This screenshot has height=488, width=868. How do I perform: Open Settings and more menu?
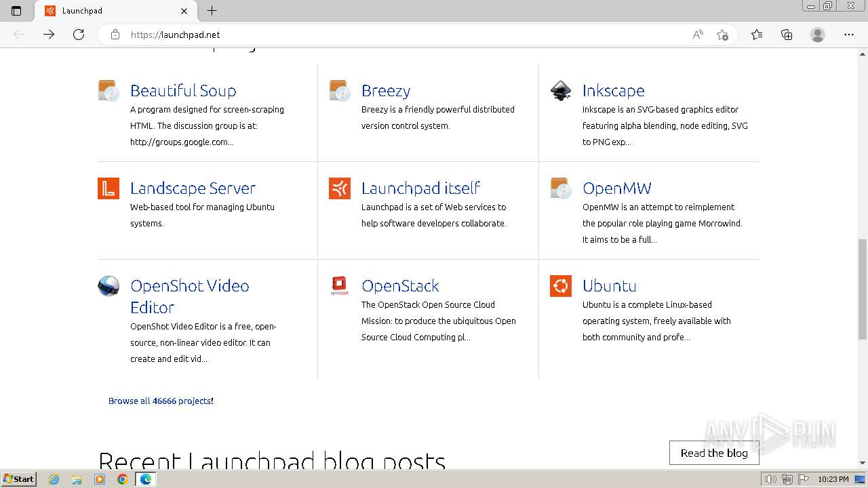(849, 35)
